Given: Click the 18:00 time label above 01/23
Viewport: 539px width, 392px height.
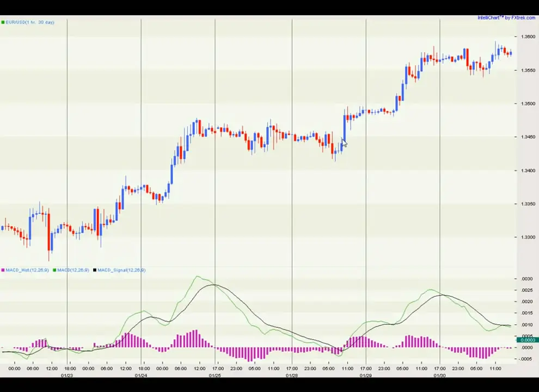Looking at the screenshot, I should coord(70,369).
